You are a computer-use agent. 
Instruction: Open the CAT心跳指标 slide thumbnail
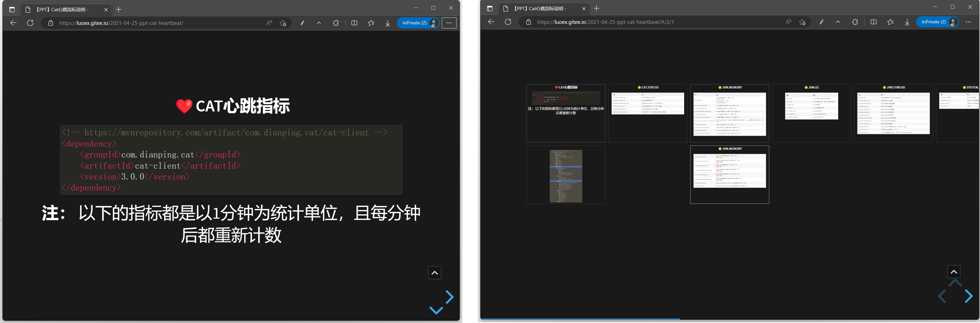tap(566, 113)
